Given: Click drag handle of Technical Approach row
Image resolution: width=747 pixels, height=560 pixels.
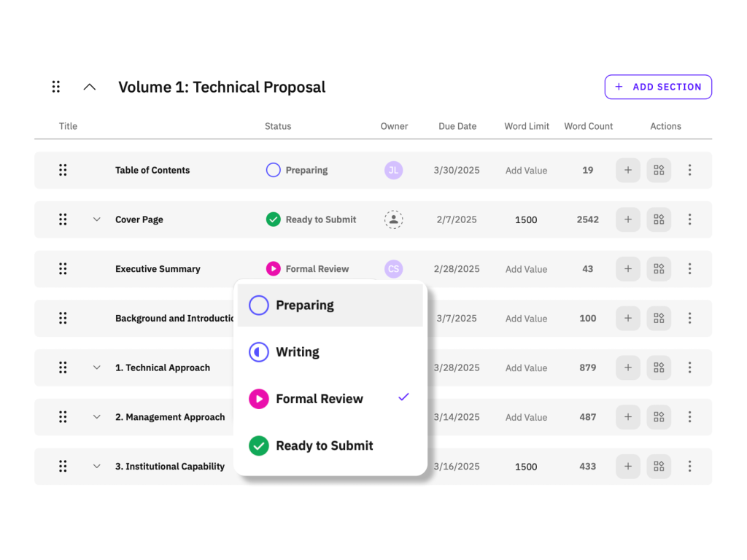Looking at the screenshot, I should [x=63, y=367].
